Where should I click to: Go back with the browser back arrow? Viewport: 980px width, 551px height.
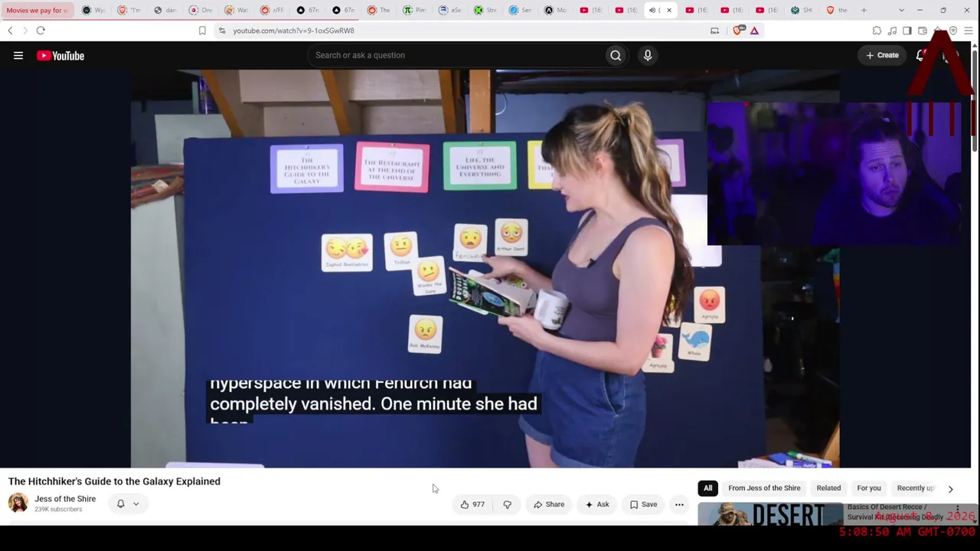[x=10, y=31]
